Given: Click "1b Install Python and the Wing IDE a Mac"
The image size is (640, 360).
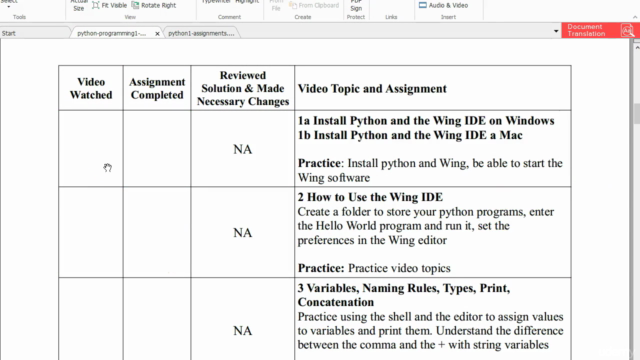Looking at the screenshot, I should click(x=410, y=135).
